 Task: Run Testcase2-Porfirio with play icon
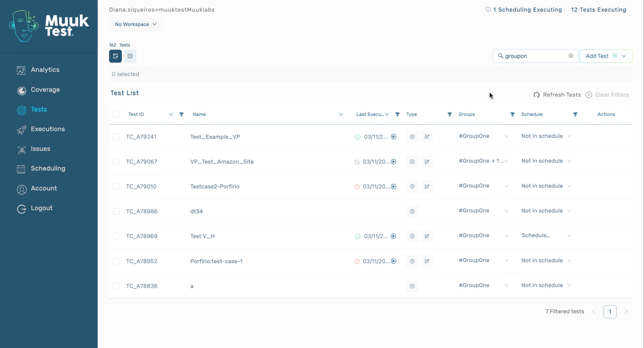click(394, 186)
